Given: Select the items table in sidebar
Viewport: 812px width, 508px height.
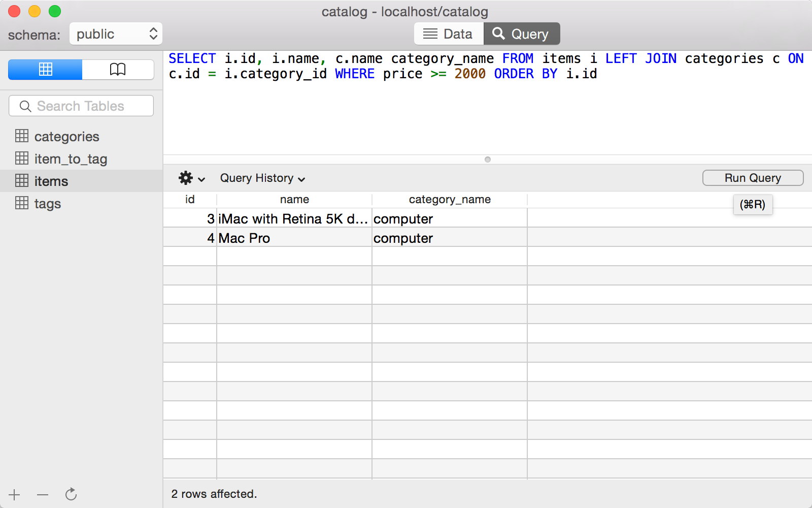Looking at the screenshot, I should click(x=51, y=181).
